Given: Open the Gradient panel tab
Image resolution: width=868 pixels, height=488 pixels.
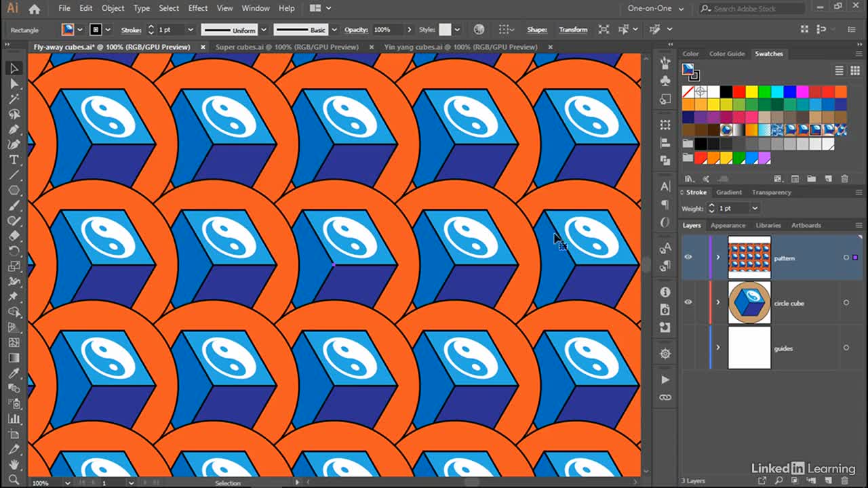Looking at the screenshot, I should coord(729,192).
